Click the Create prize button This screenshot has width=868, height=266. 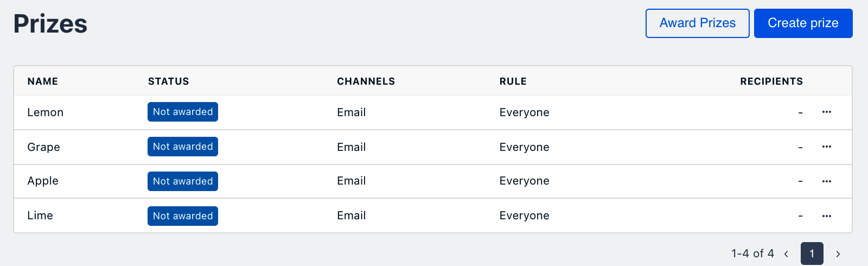803,23
